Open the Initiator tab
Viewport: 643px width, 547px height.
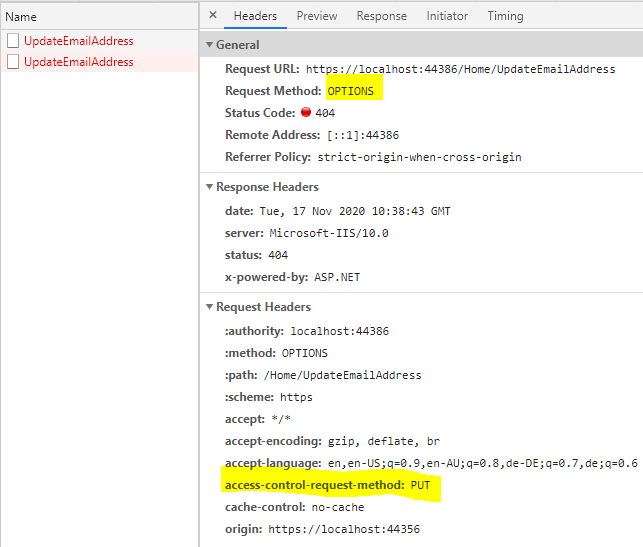coord(447,16)
